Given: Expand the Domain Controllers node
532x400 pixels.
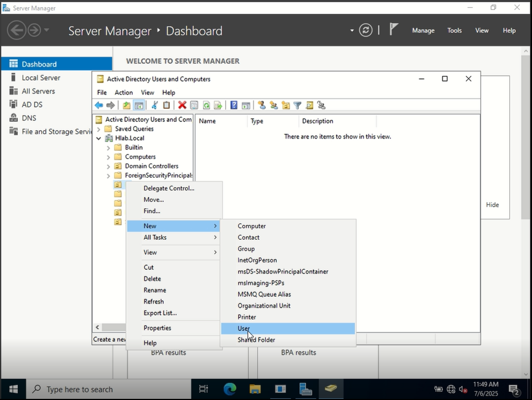Looking at the screenshot, I should 109,166.
